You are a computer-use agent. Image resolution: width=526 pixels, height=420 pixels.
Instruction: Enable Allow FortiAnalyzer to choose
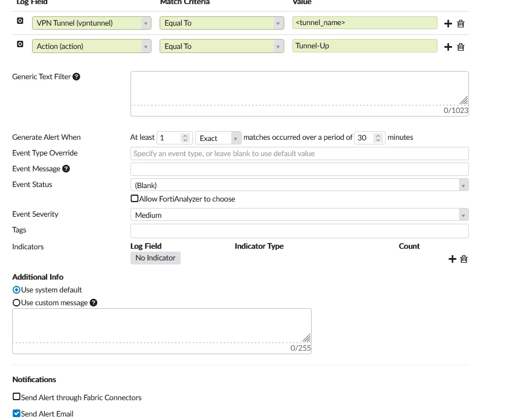click(x=135, y=199)
